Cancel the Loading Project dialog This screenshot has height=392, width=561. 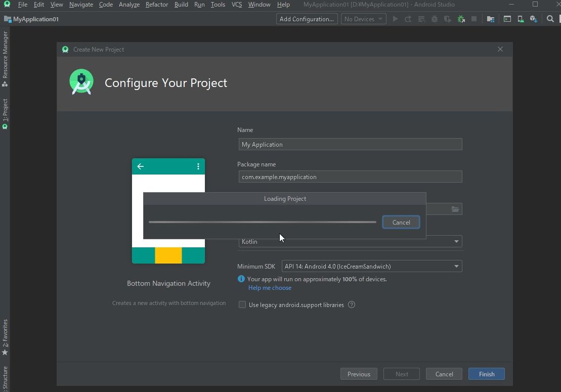[x=401, y=222]
